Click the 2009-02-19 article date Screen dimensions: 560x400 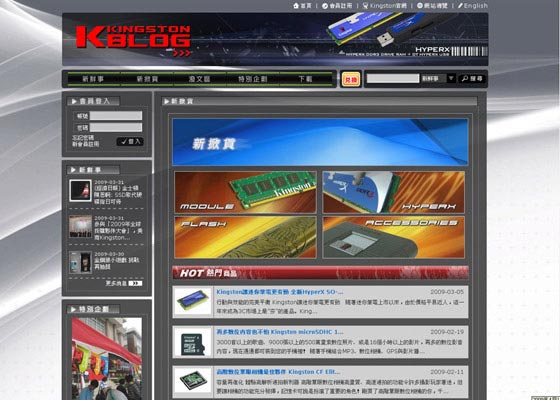tap(447, 332)
